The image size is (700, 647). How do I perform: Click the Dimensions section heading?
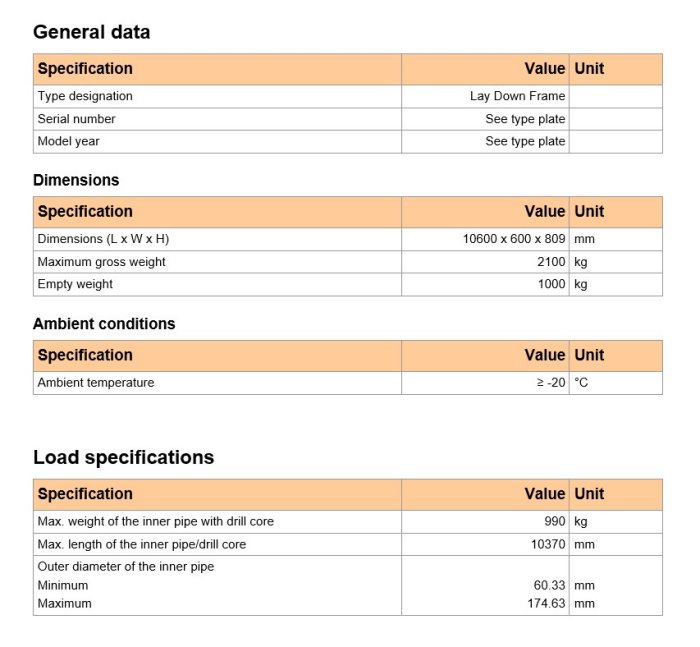click(x=76, y=180)
